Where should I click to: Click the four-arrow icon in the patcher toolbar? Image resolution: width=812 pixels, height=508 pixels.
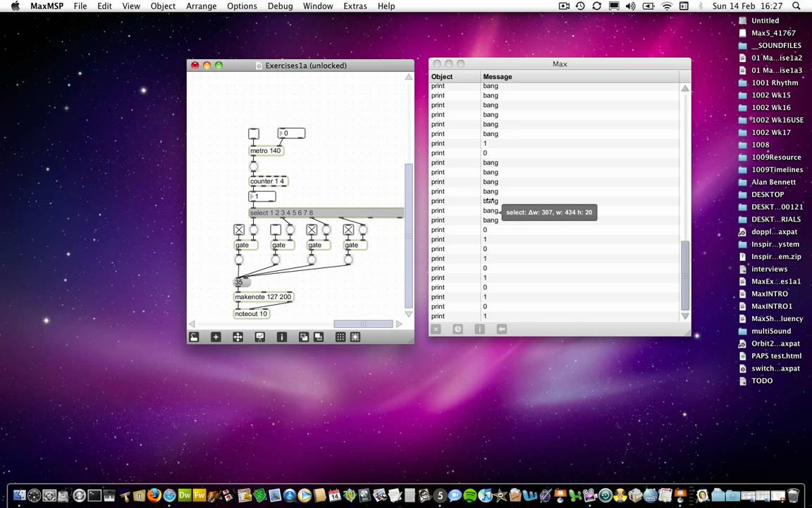click(x=238, y=337)
